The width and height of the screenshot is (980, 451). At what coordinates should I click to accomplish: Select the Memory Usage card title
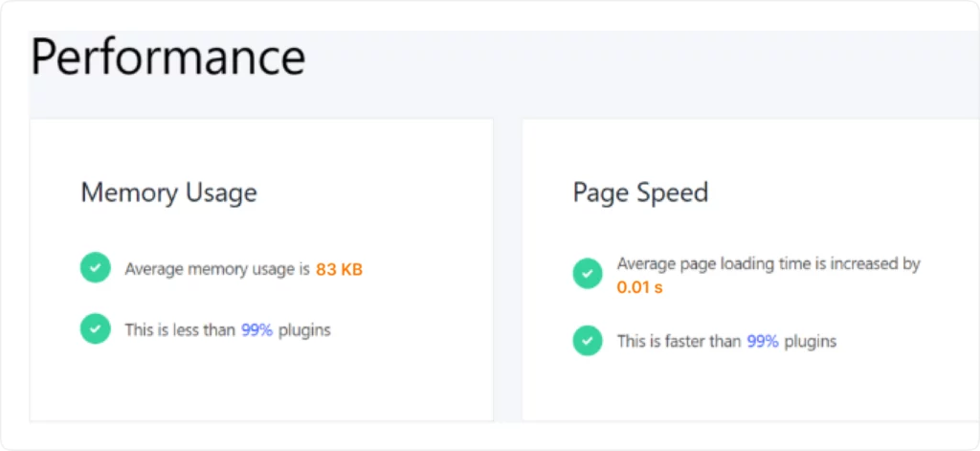click(x=168, y=192)
